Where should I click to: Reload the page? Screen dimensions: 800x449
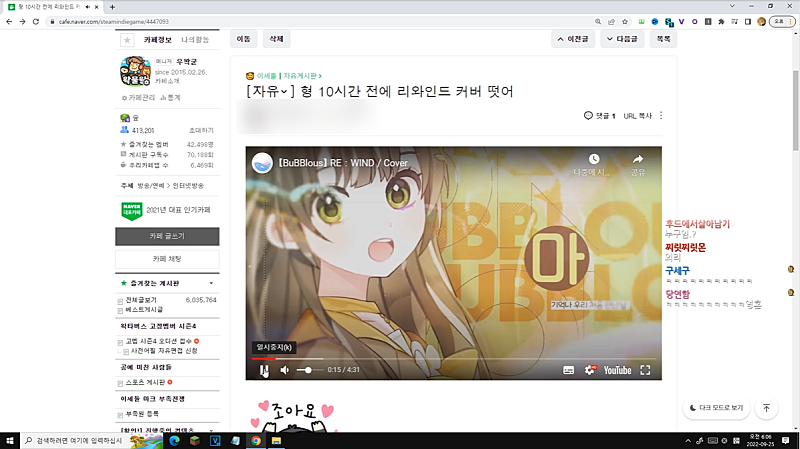coord(36,21)
